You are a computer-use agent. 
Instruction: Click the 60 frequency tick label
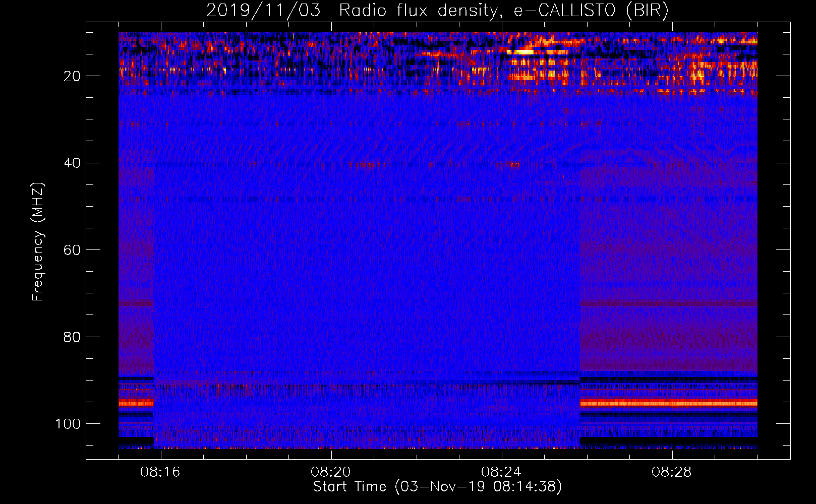point(72,250)
